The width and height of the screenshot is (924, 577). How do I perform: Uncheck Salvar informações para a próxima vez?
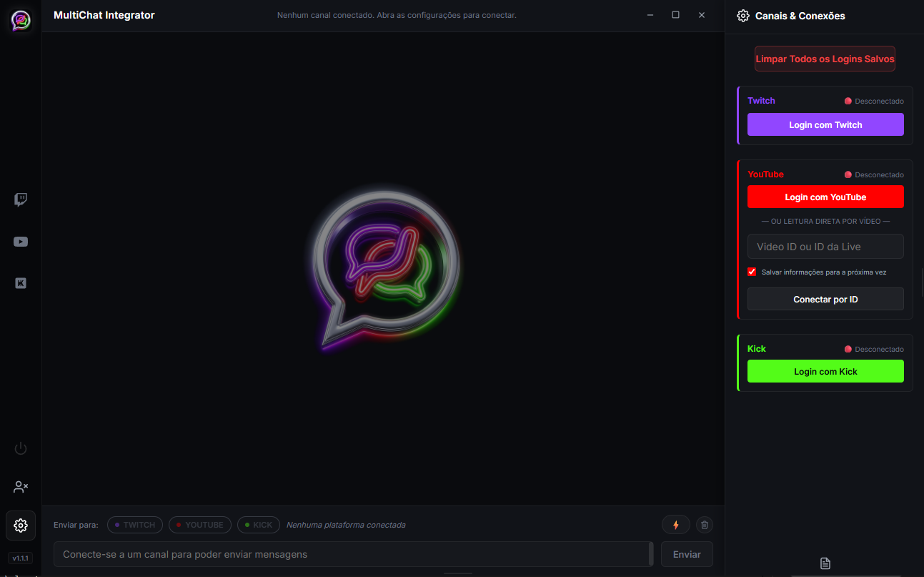coord(752,272)
